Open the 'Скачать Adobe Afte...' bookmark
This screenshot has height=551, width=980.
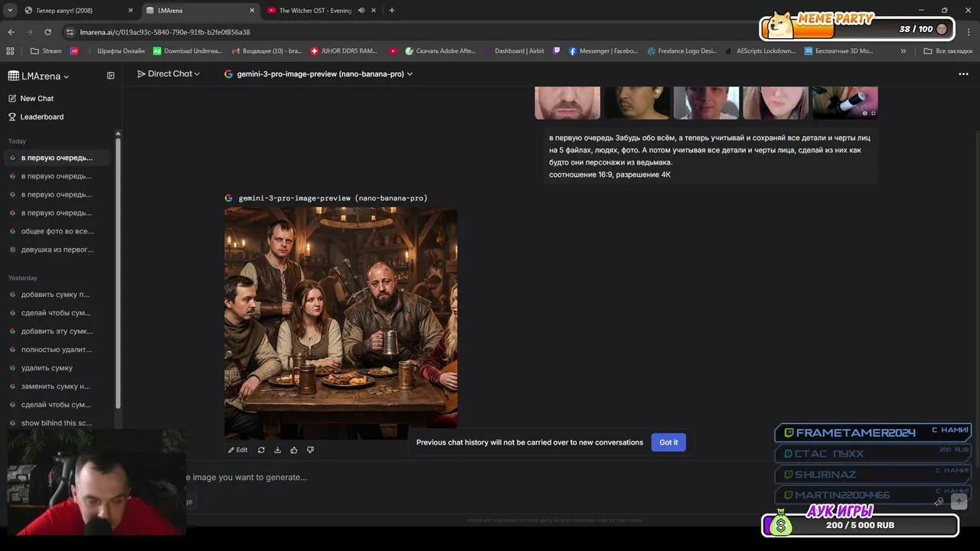(441, 51)
